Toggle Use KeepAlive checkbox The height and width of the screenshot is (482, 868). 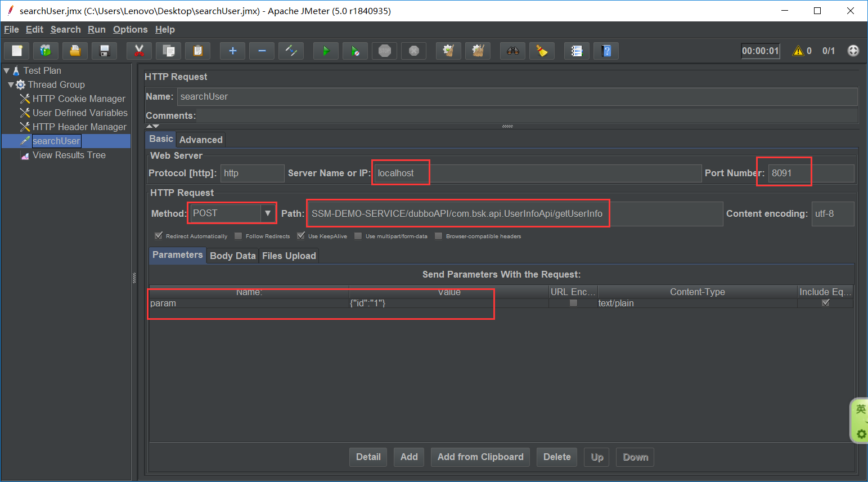(x=301, y=235)
